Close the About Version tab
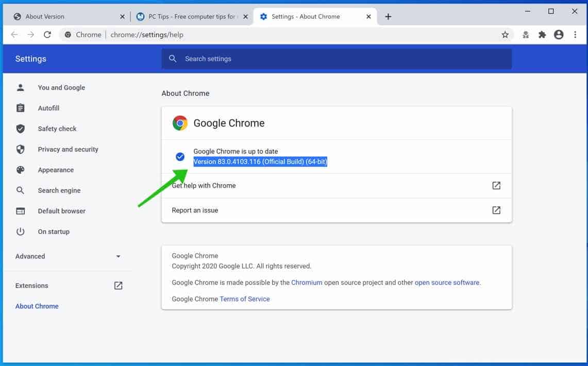588x366 pixels. pyautogui.click(x=122, y=17)
